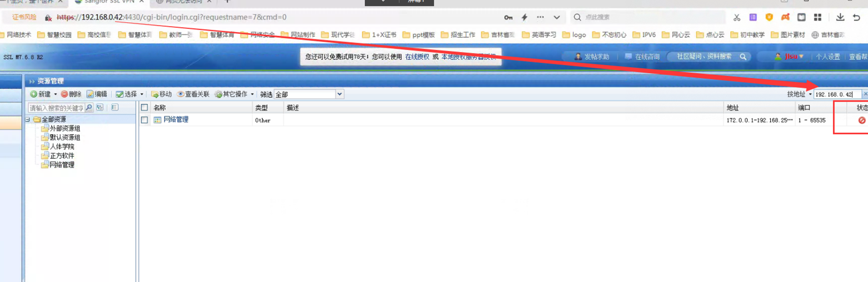Click the 在线授权 link in the trial notice

pos(417,57)
